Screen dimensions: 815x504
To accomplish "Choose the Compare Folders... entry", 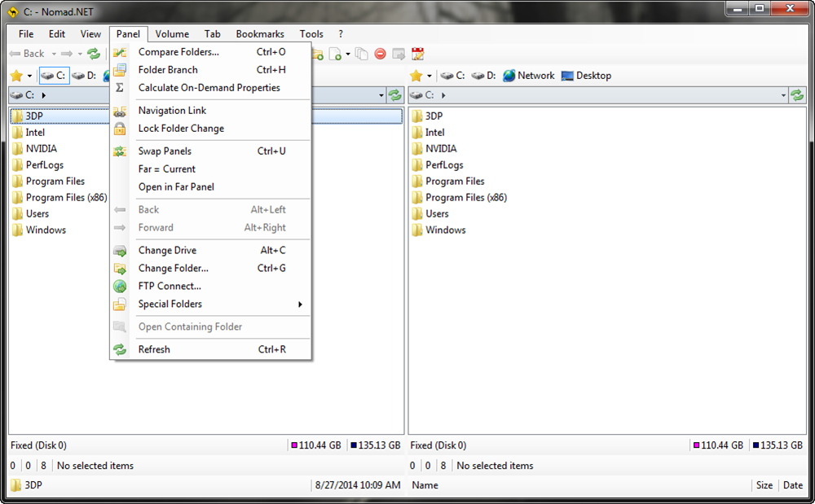I will pyautogui.click(x=210, y=52).
